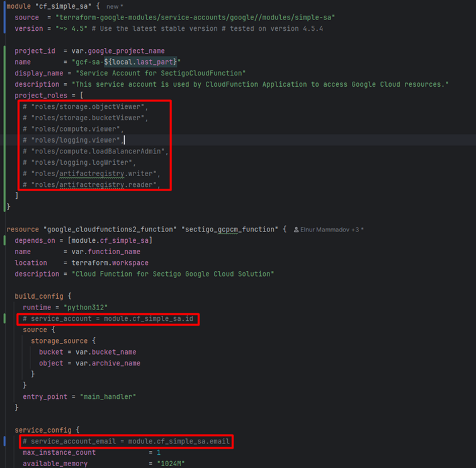
Task: Click the commented roles/artifactregistry.reader line
Action: 96,185
